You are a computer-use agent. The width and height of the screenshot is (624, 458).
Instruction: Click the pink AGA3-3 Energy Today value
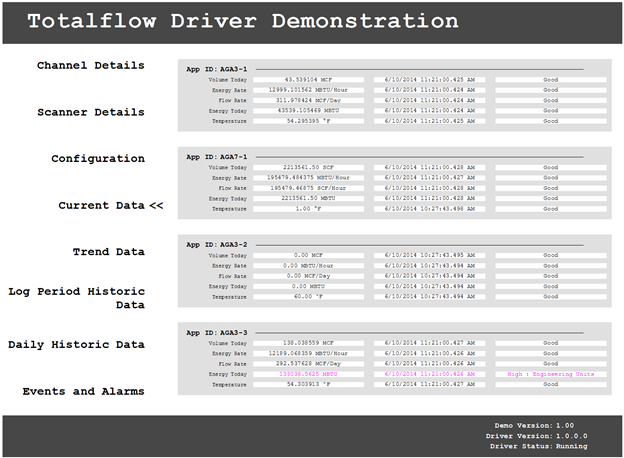pos(308,374)
